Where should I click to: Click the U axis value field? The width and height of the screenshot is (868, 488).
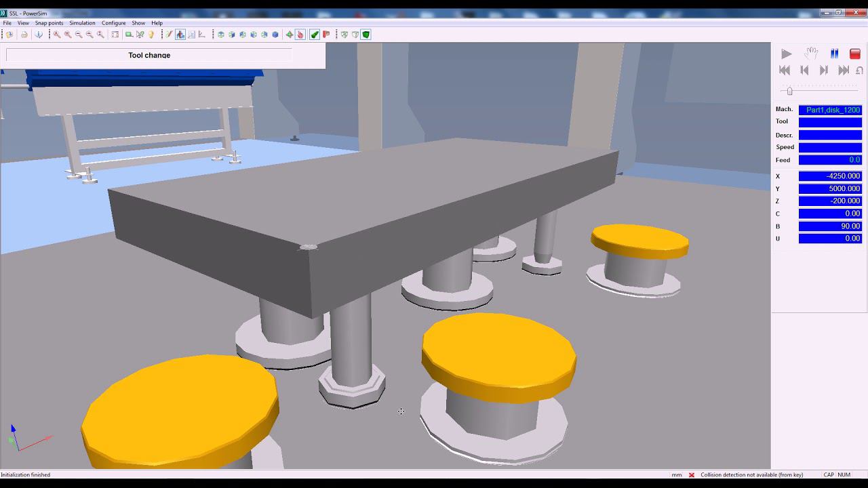pos(830,239)
